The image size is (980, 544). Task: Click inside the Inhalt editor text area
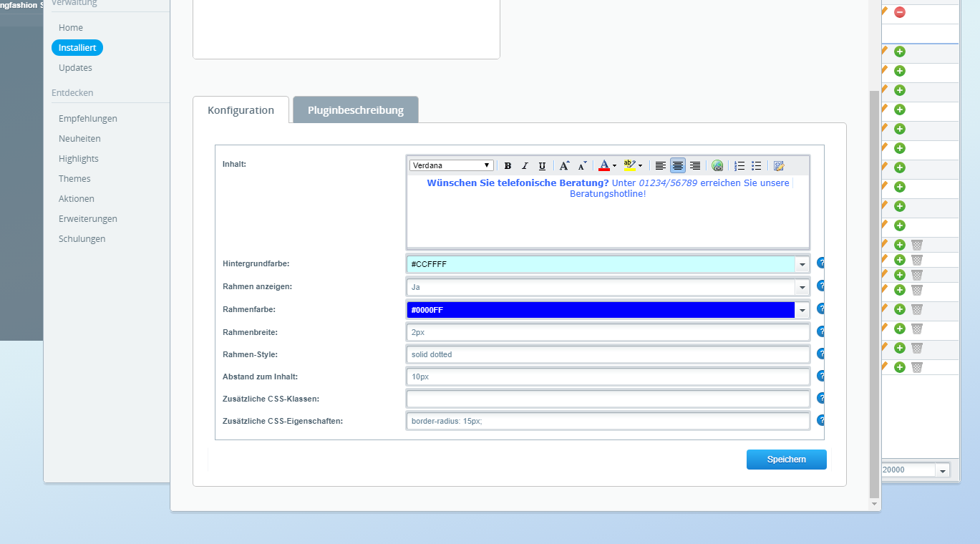pyautogui.click(x=608, y=211)
